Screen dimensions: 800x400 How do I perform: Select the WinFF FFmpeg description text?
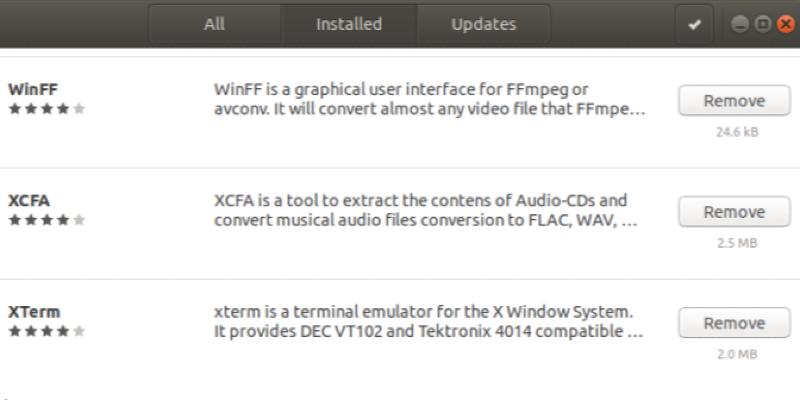[x=429, y=98]
